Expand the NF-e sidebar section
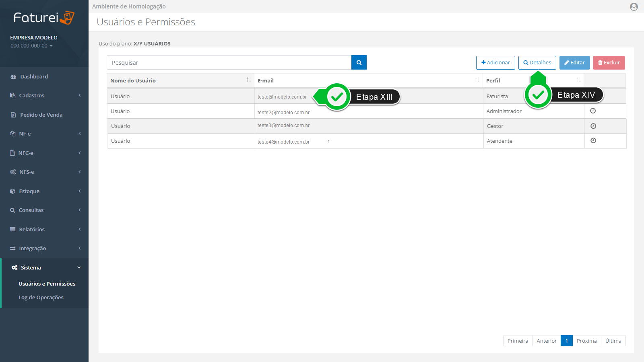644x362 pixels. [x=44, y=134]
